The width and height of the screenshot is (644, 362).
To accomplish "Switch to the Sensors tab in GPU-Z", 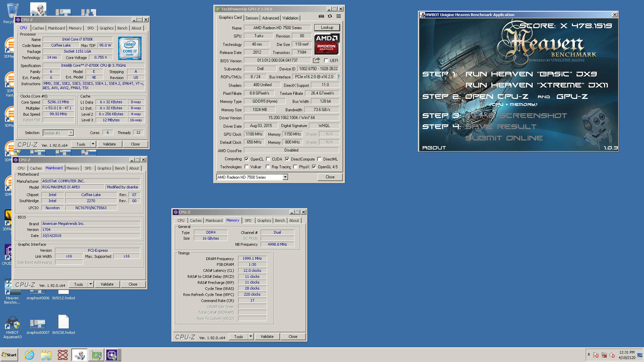I will [x=252, y=18].
